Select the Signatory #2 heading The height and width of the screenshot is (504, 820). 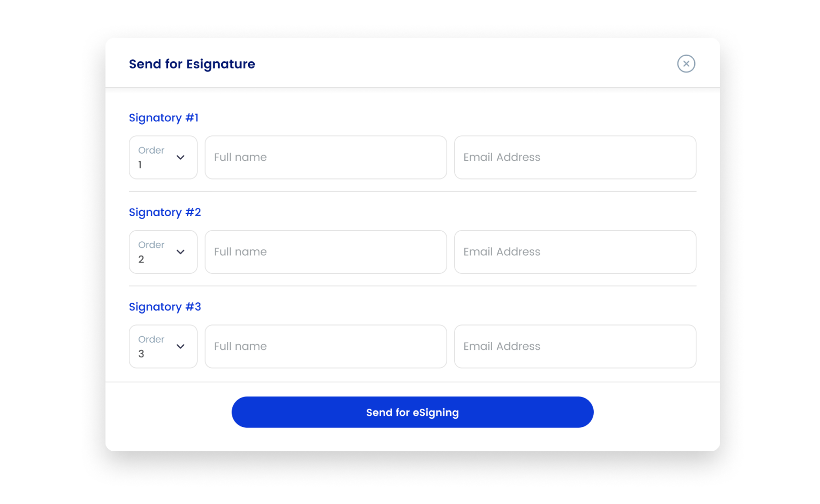click(x=165, y=212)
